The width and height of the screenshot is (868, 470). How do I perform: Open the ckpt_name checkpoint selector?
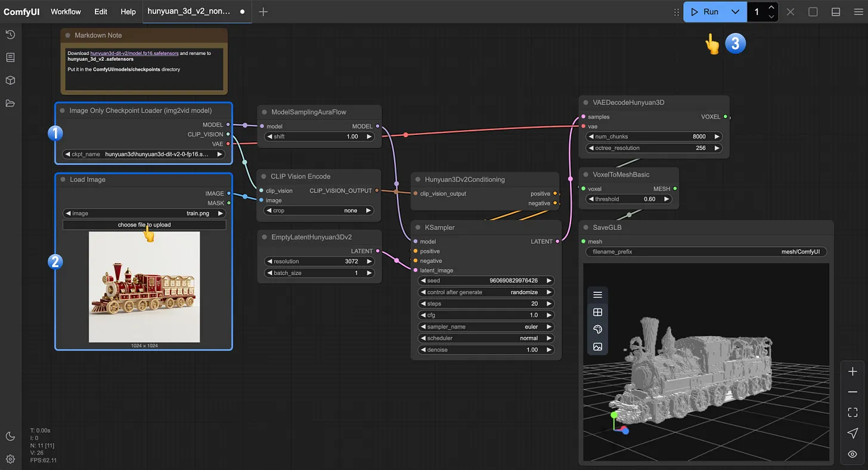[144, 154]
